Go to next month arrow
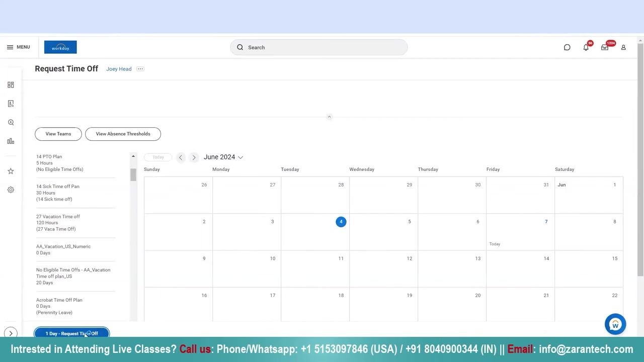The height and width of the screenshot is (362, 644). pos(194,157)
